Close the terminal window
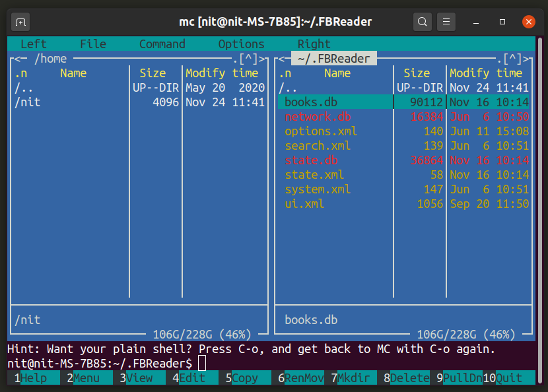The width and height of the screenshot is (548, 392). (x=529, y=22)
